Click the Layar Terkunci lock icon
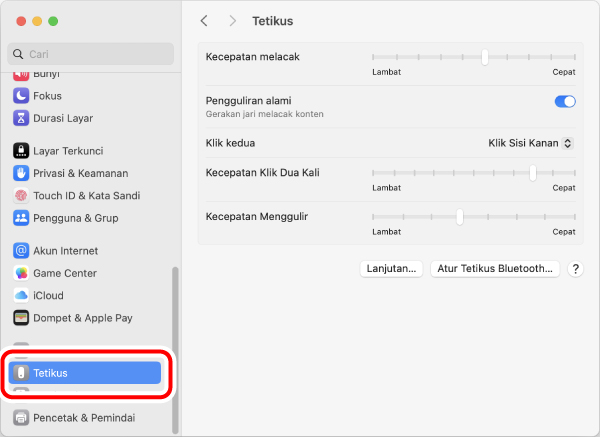 coord(21,151)
